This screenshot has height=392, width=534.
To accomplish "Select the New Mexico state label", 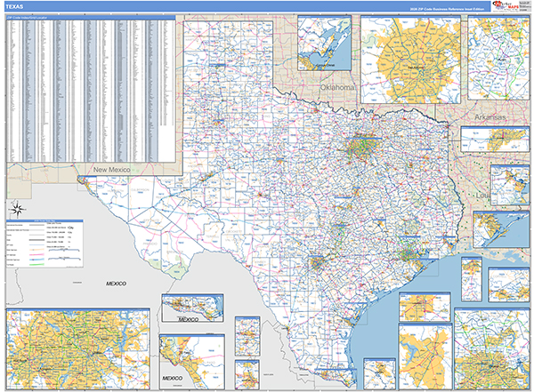I will tap(112, 170).
